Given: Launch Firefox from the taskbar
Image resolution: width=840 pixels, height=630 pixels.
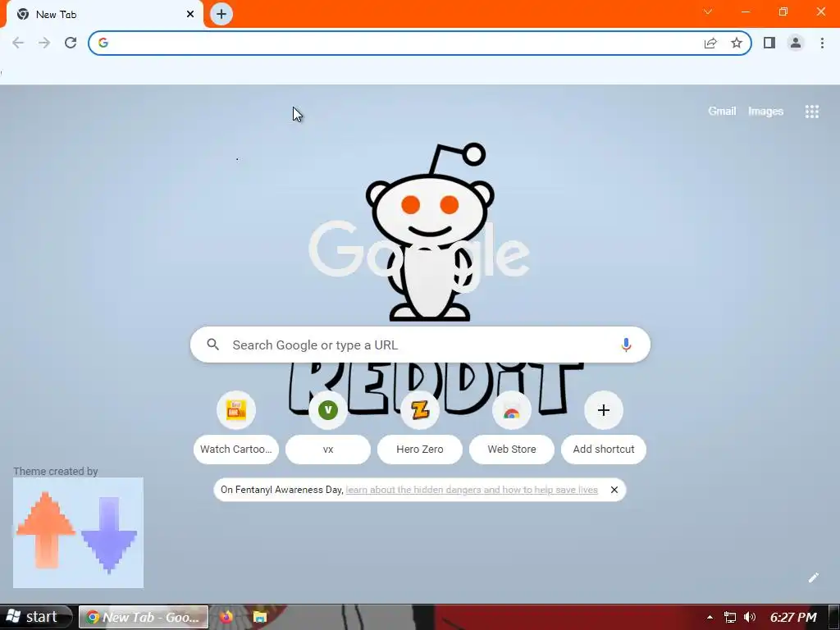Looking at the screenshot, I should [x=226, y=617].
